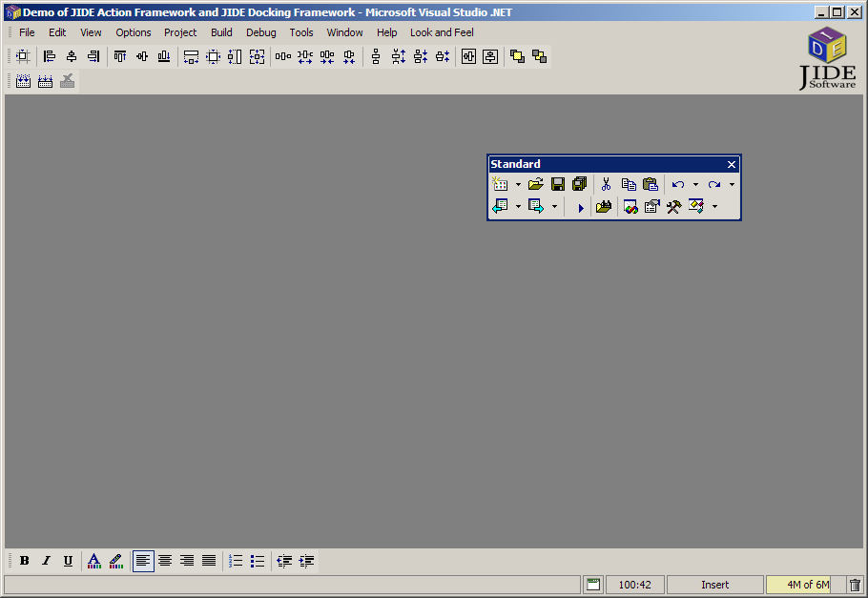The image size is (868, 598).
Task: Select Align Right paragraph alignment
Action: 187,561
